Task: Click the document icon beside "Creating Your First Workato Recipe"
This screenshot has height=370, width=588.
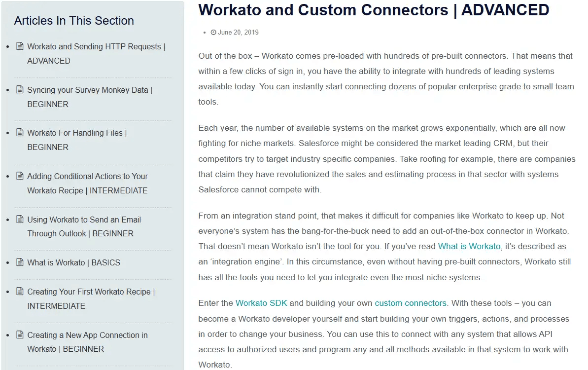Action: point(19,291)
